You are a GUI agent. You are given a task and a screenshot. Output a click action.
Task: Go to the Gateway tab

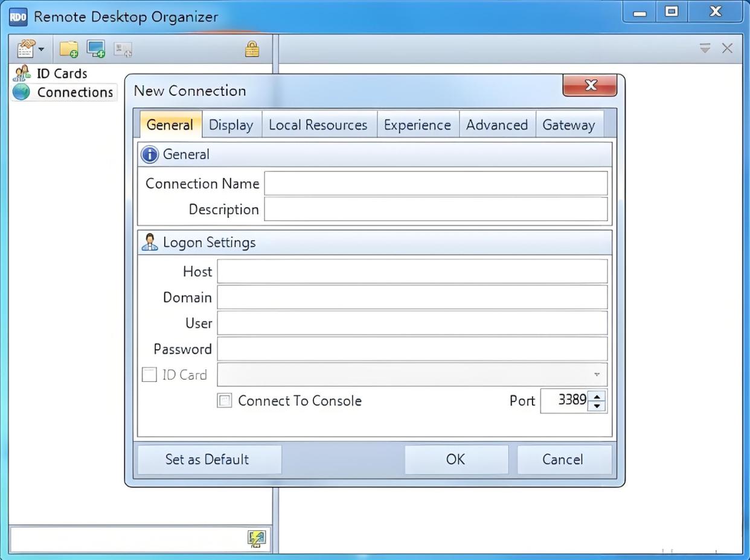pos(568,125)
